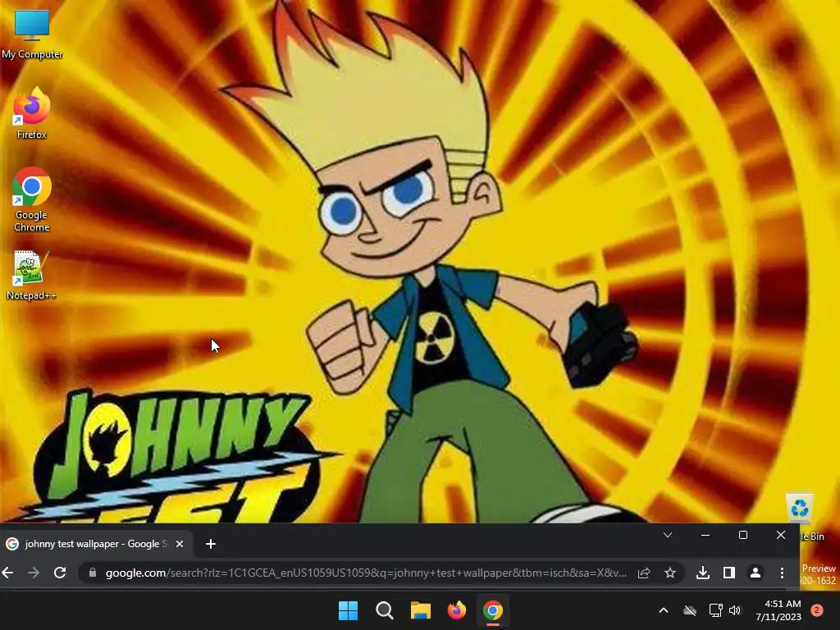Go forward in Chrome history
This screenshot has height=630, width=840.
coord(33,573)
